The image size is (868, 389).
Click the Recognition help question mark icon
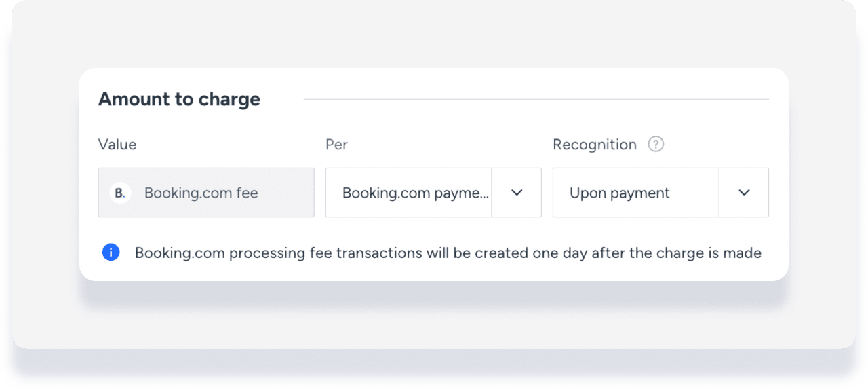coord(655,145)
